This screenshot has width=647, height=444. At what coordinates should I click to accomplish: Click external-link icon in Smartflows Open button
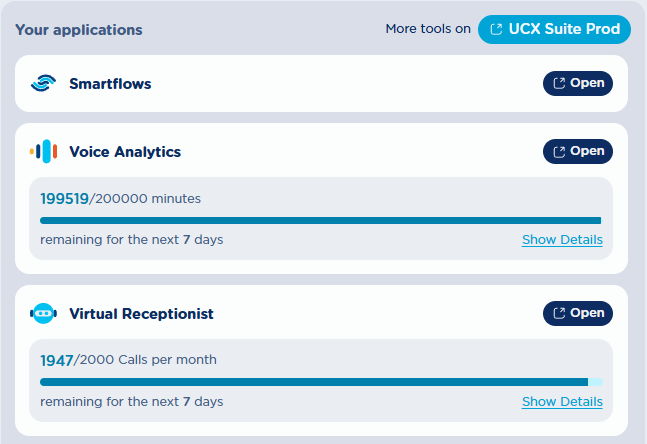(x=559, y=83)
